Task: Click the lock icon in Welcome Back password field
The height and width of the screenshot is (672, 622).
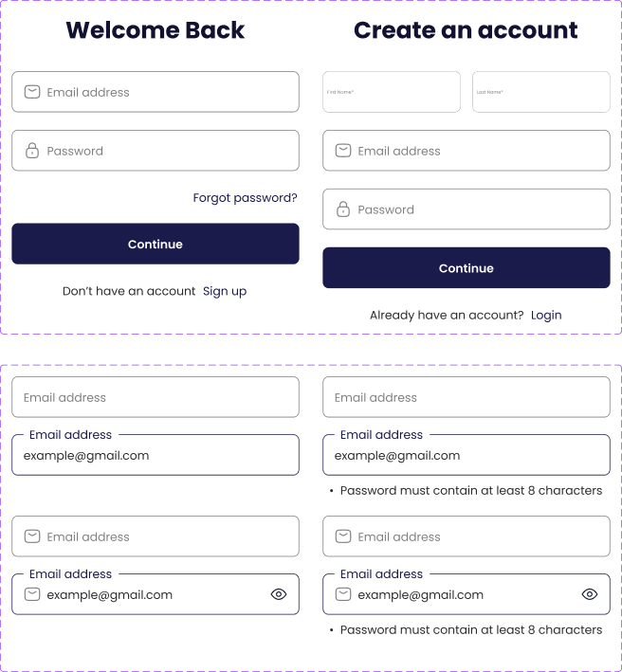Action: pyautogui.click(x=32, y=151)
